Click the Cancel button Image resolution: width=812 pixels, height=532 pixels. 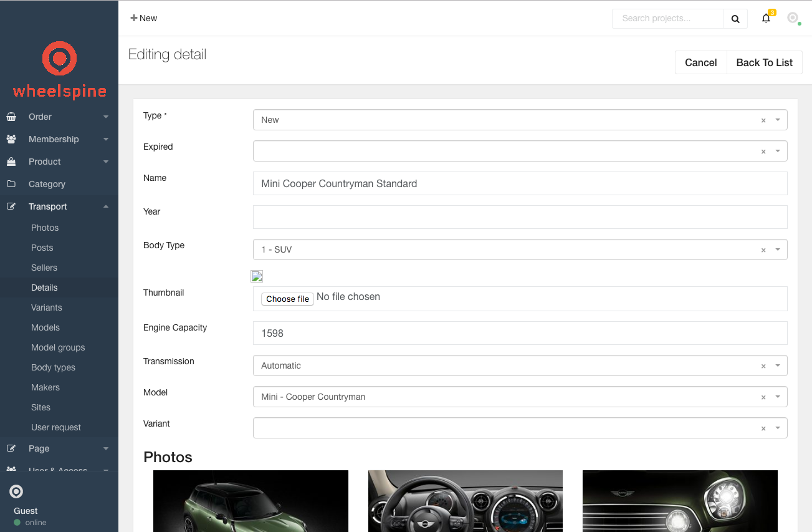click(700, 62)
